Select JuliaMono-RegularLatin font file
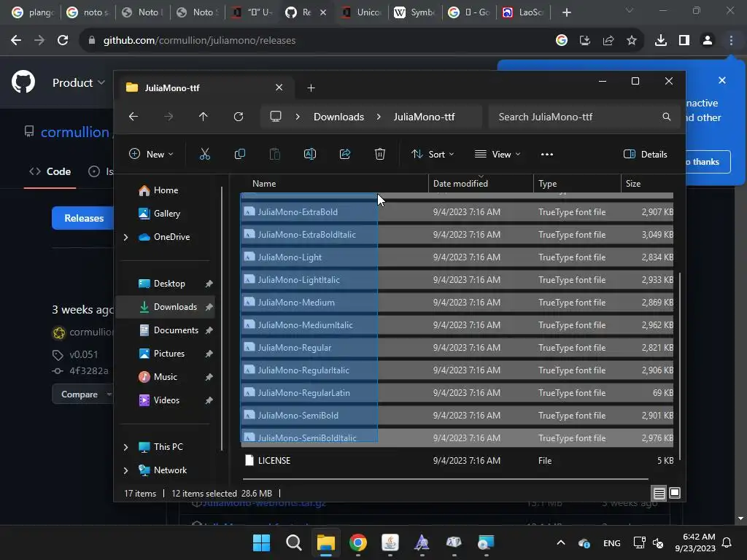747x560 pixels. click(457, 393)
